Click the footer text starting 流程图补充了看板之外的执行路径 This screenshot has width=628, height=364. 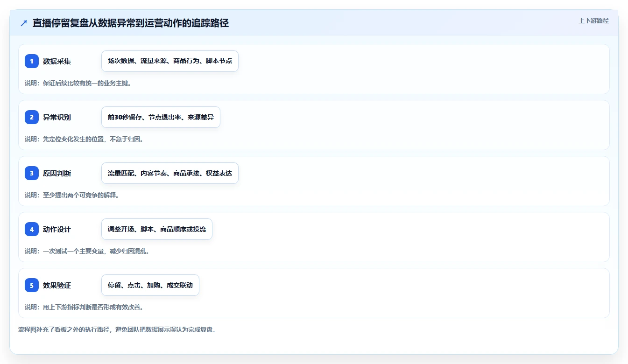117,329
